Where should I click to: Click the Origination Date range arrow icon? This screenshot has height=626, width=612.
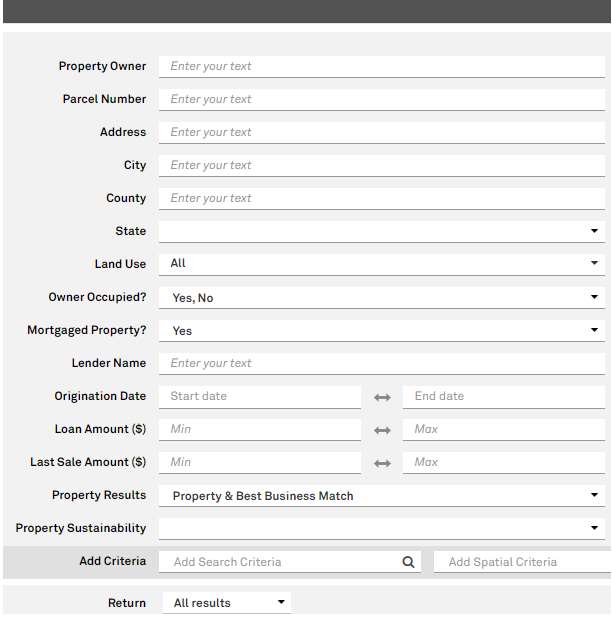click(382, 397)
